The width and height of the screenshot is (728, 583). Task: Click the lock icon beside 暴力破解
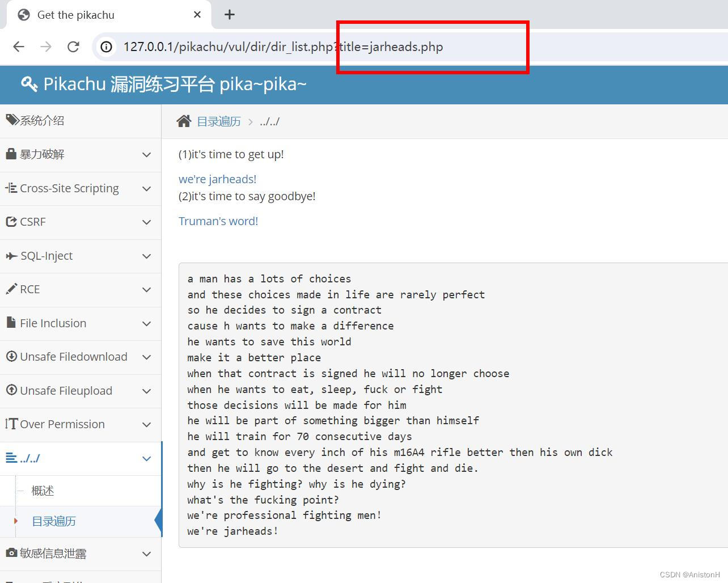pos(11,154)
